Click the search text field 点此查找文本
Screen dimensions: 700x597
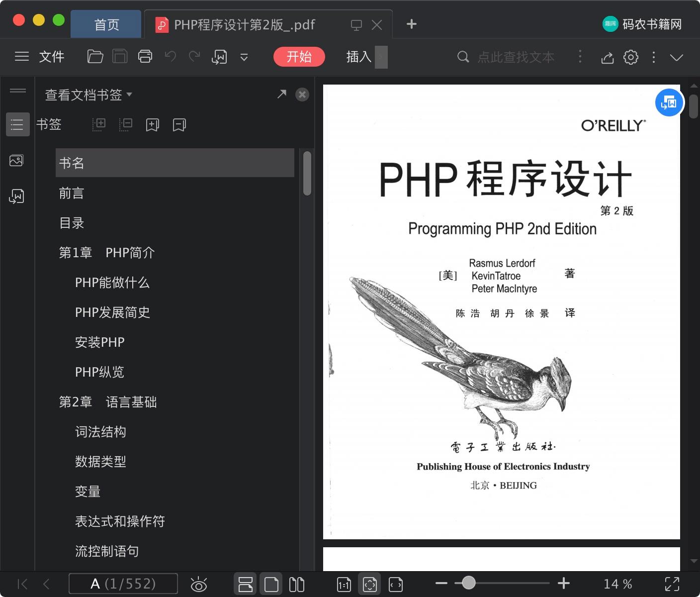(516, 57)
